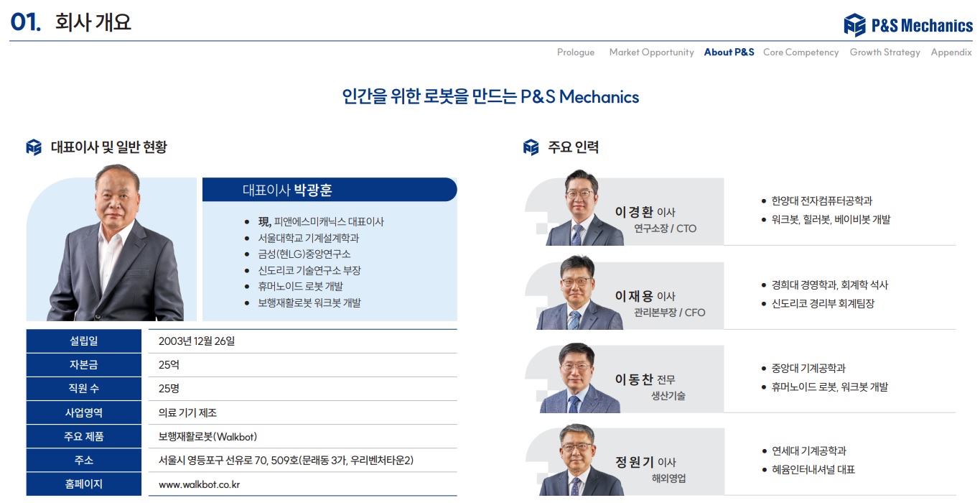Click the cube icon beside 주요 인력
This screenshot has width=980, height=503.
click(531, 147)
